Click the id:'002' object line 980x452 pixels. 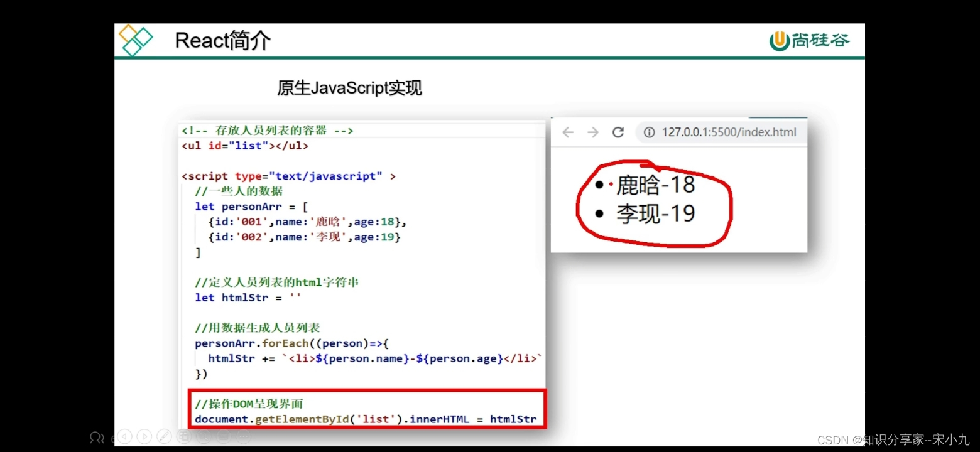[x=305, y=237]
